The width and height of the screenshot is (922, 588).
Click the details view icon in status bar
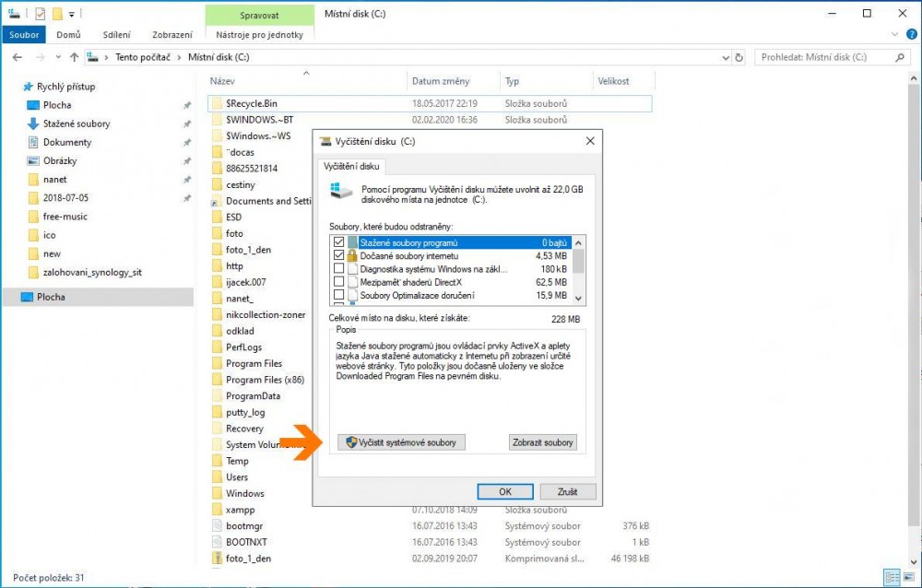(x=892, y=577)
